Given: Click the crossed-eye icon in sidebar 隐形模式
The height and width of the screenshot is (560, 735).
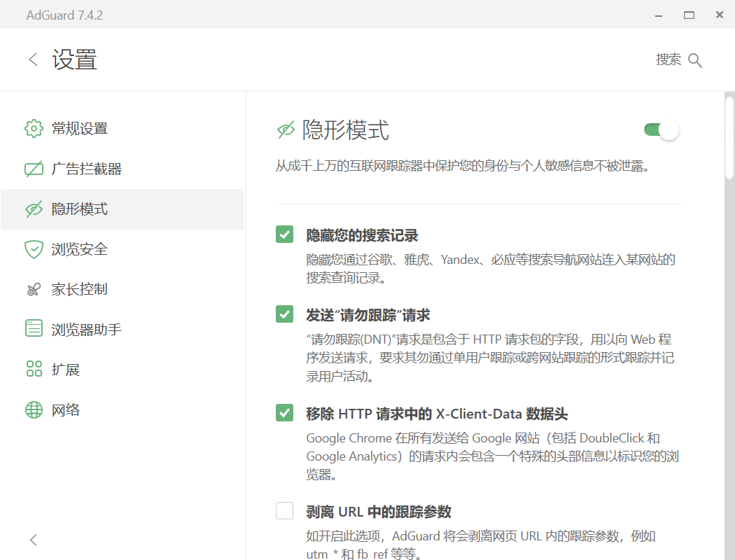Looking at the screenshot, I should (34, 209).
